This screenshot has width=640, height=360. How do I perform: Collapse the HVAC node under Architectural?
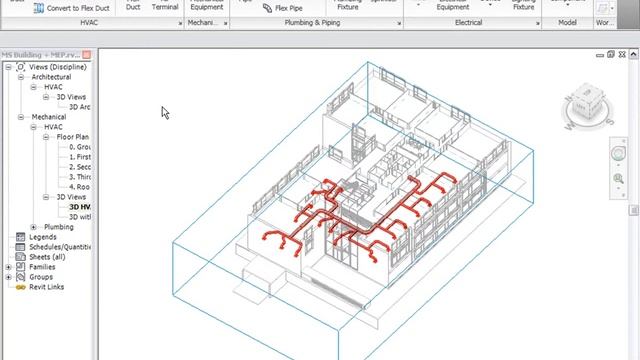tap(33, 87)
